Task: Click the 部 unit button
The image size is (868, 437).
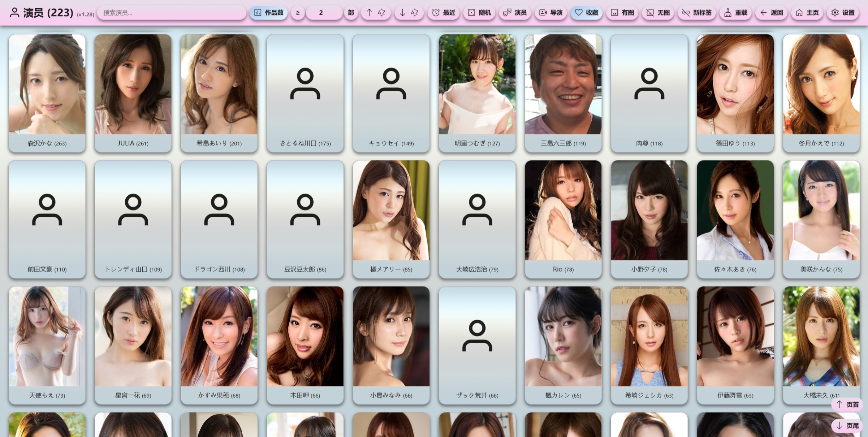Action: click(x=351, y=13)
